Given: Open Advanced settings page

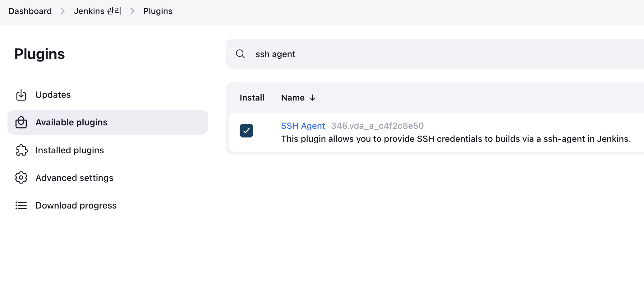Looking at the screenshot, I should click(108, 178).
